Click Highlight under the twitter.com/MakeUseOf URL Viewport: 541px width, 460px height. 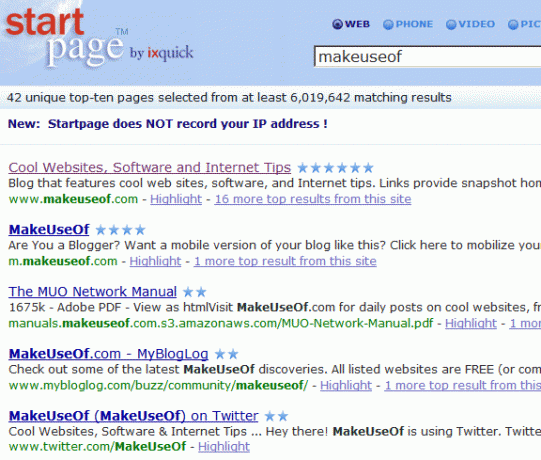coord(224,447)
